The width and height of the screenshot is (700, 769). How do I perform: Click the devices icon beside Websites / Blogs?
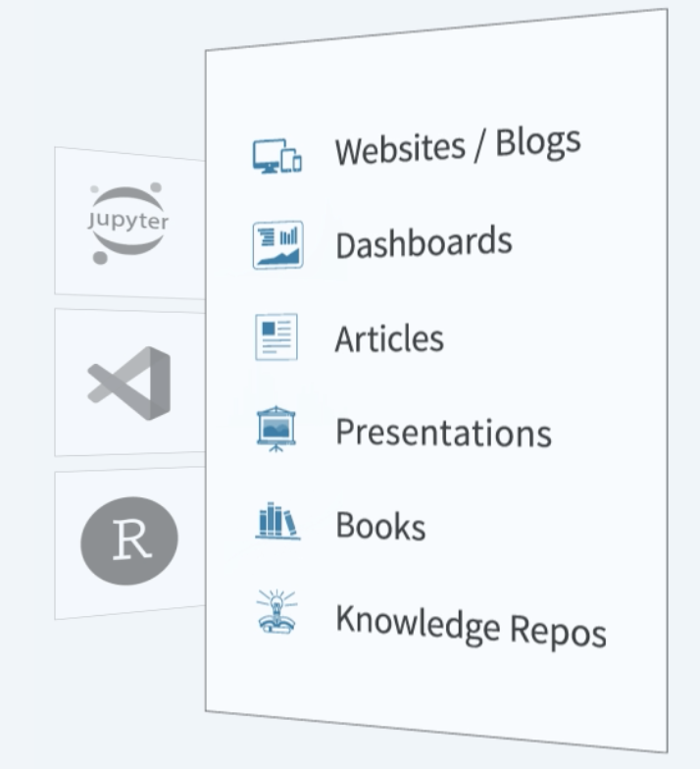click(276, 157)
